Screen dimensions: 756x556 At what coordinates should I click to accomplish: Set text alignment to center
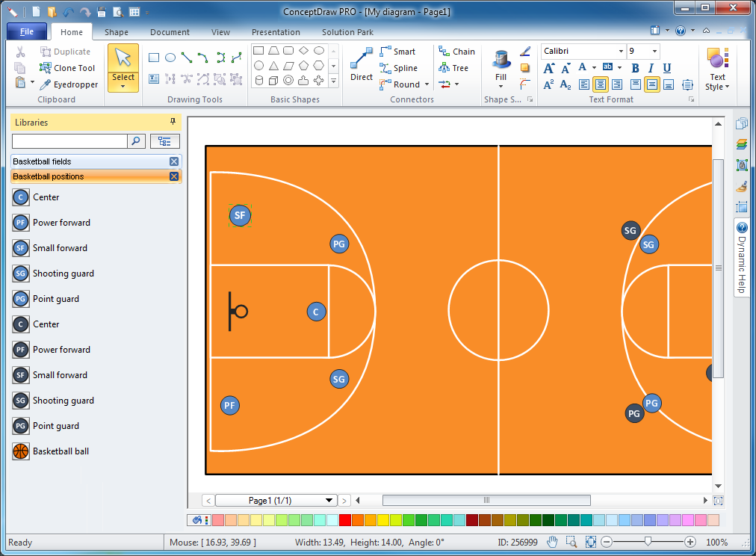pos(601,85)
